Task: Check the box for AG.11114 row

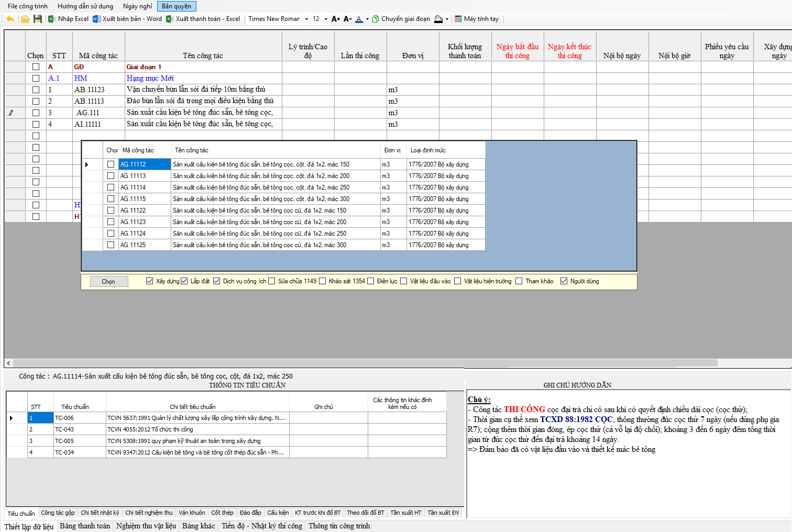Action: click(111, 187)
